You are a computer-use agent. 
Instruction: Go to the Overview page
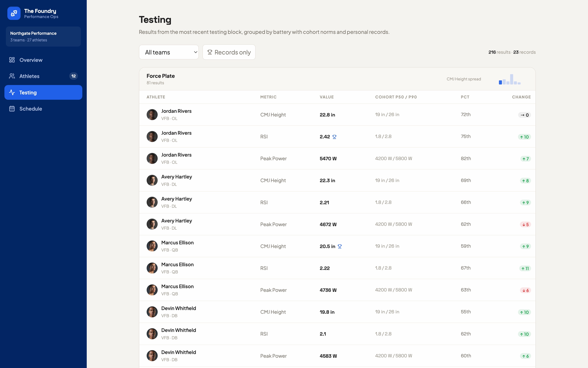coord(43,60)
